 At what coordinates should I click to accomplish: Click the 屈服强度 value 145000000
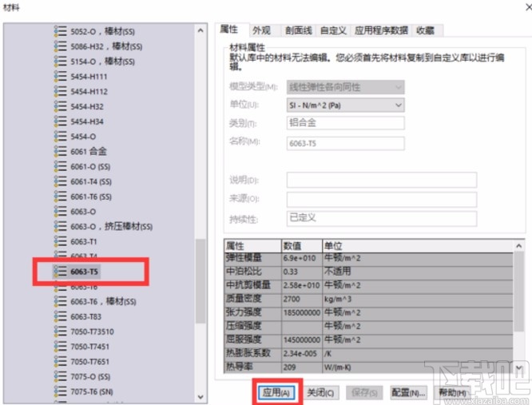302,339
